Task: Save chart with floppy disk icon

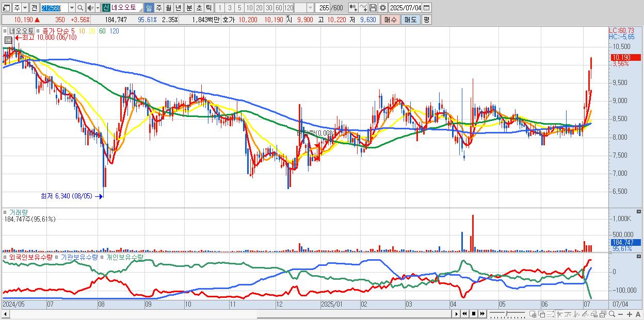Action: coord(373,8)
